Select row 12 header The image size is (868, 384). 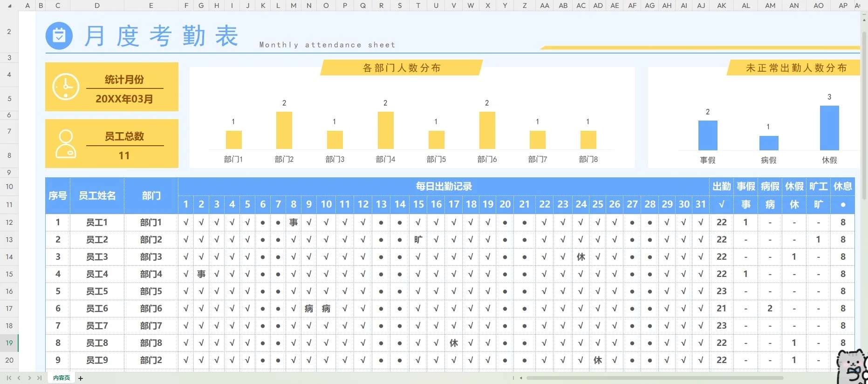point(9,222)
